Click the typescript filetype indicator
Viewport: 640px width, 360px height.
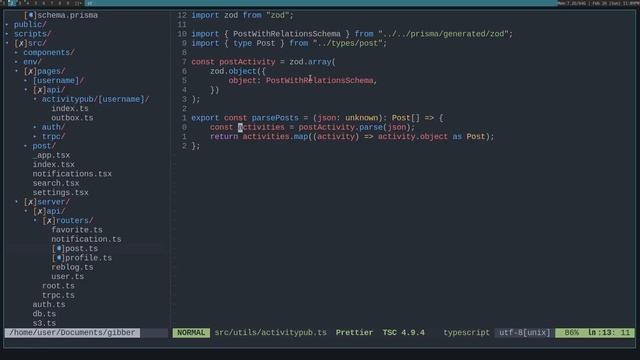[x=467, y=333]
